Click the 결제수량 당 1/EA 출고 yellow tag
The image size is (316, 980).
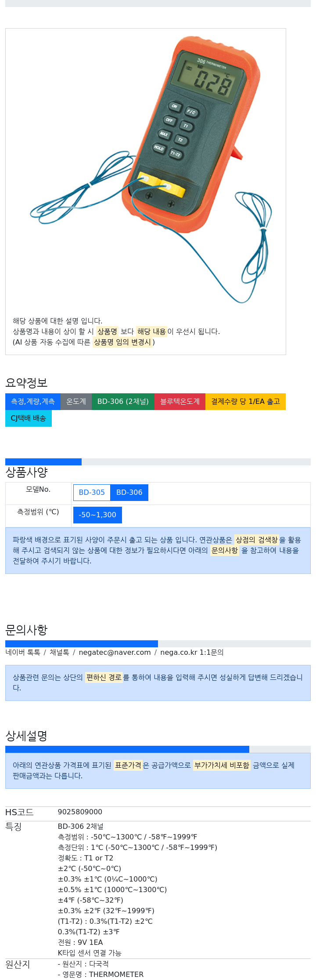point(245,401)
